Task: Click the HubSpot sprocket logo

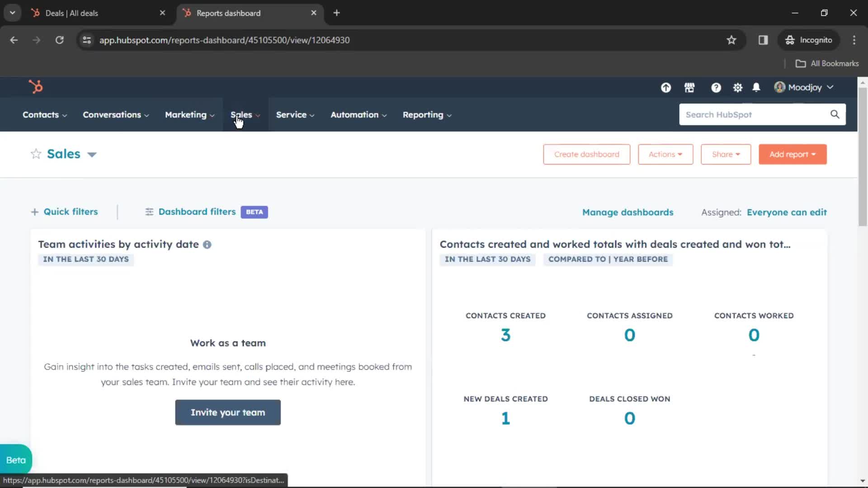Action: [36, 87]
